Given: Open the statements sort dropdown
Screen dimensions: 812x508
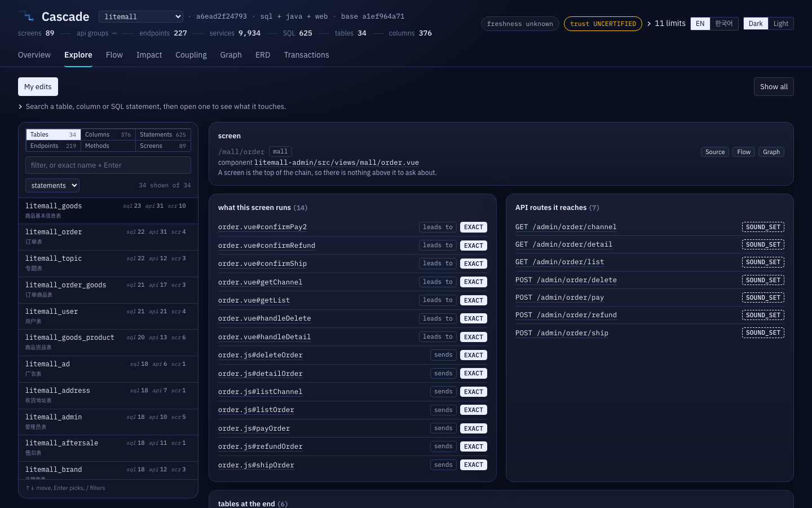Looking at the screenshot, I should coord(52,185).
